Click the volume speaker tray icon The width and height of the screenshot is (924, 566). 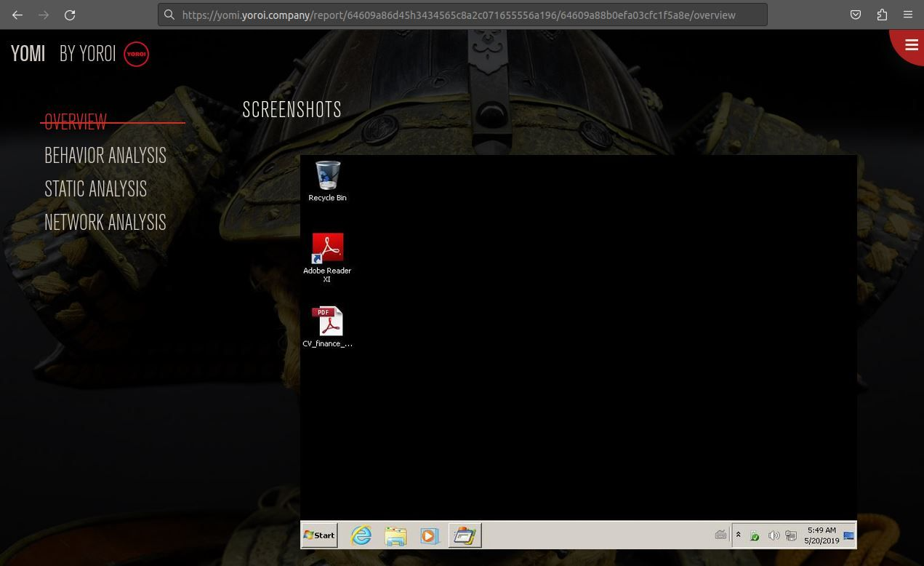click(x=774, y=536)
